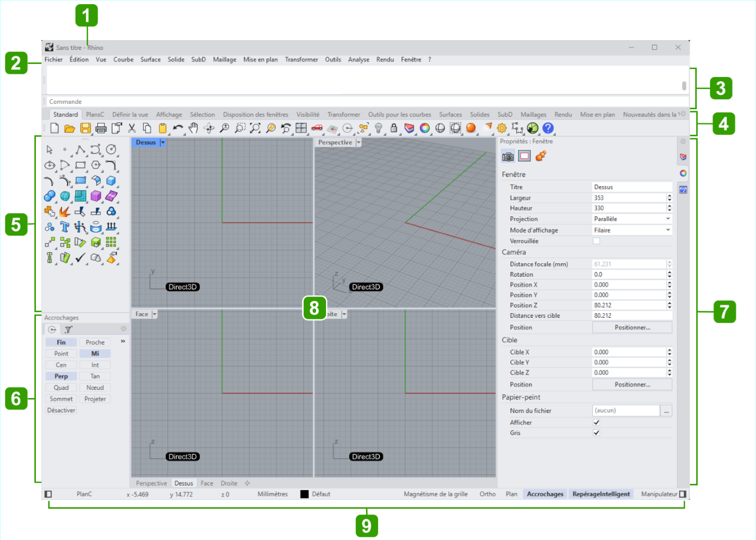
Task: Adjust the Cible X stepper arrows
Action: click(669, 352)
